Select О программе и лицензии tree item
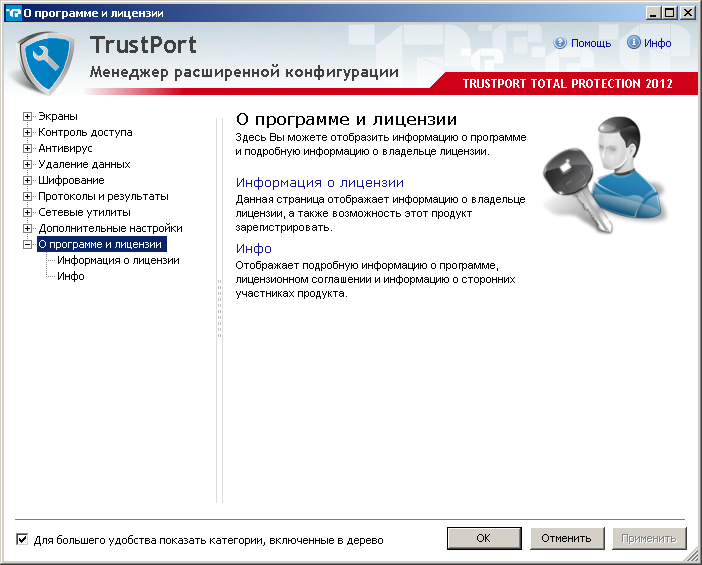702x565 pixels. pyautogui.click(x=102, y=244)
